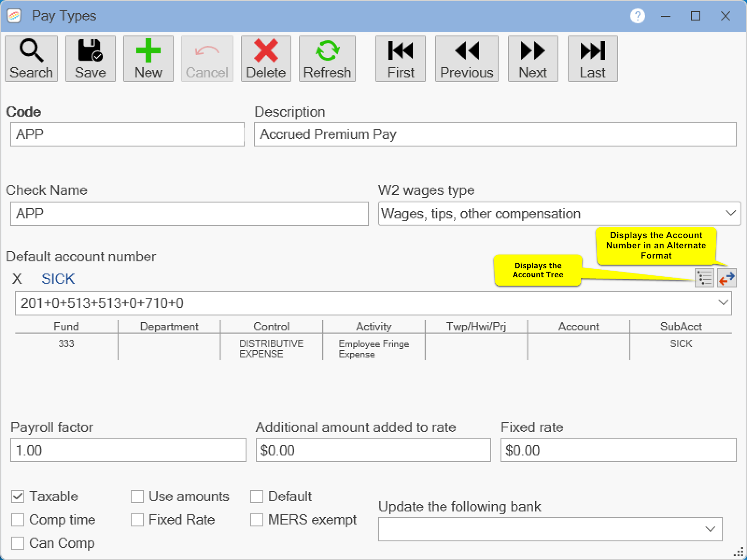
Task: Click the Check Name field
Action: click(190, 214)
